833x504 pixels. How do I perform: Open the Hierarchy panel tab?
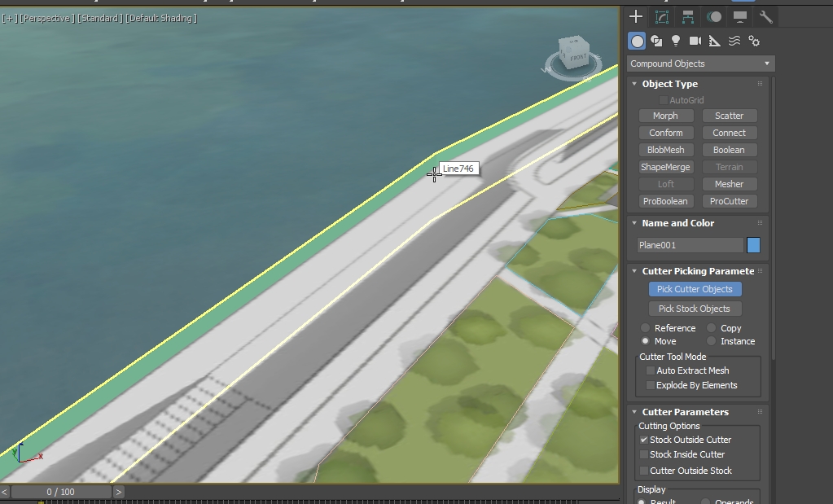(x=688, y=17)
